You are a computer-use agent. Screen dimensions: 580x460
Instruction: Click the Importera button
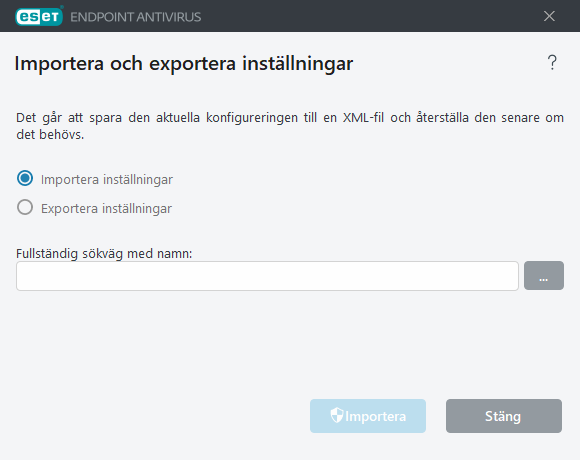(x=368, y=416)
